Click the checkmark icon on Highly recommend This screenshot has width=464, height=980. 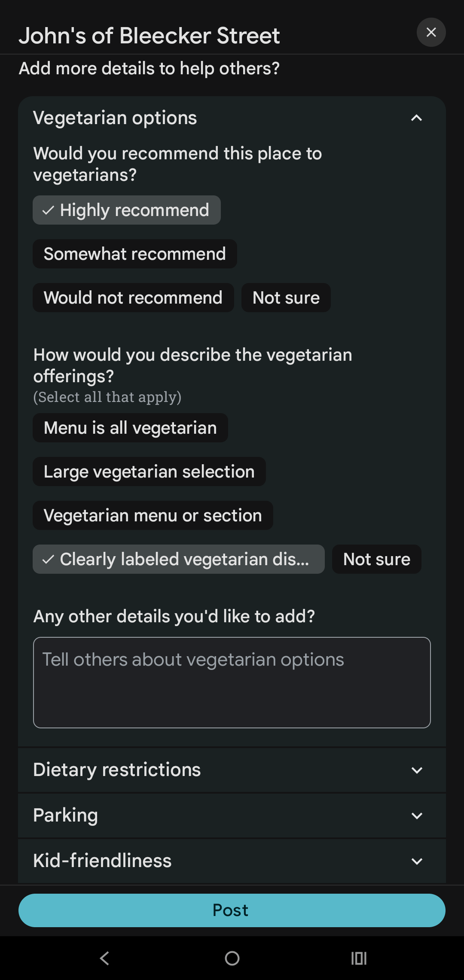pos(48,210)
